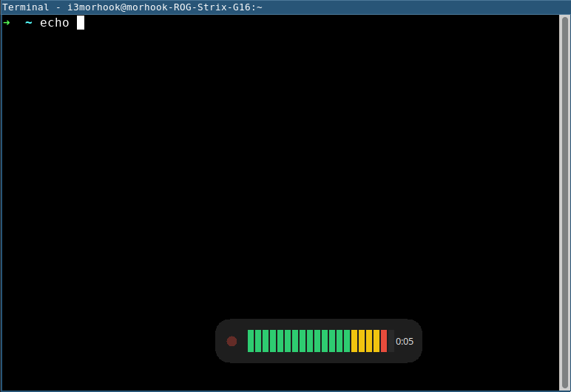Screen dimensions: 571x392
Task: Click the terminal vertical scrollbar
Action: tap(565, 203)
